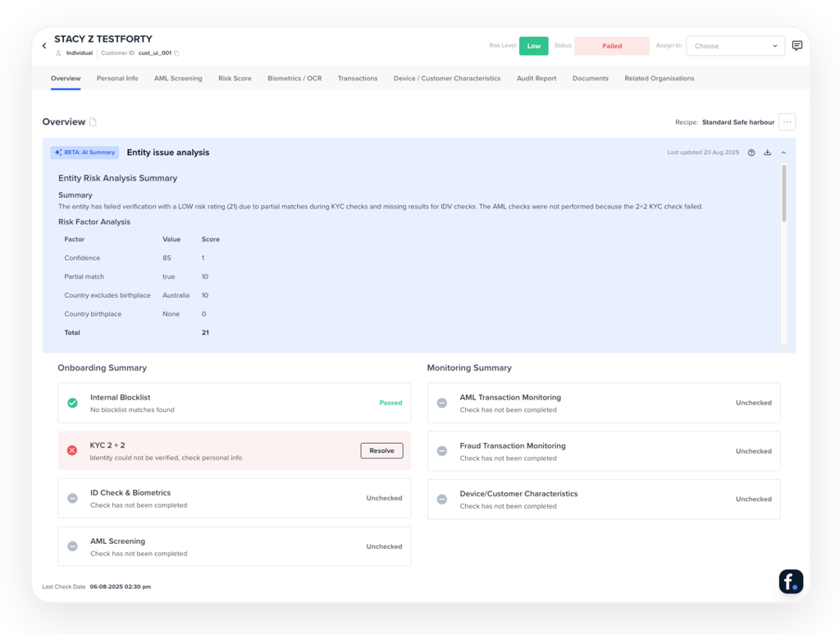
Task: Collapse the Entity issue analysis panel
Action: point(783,153)
